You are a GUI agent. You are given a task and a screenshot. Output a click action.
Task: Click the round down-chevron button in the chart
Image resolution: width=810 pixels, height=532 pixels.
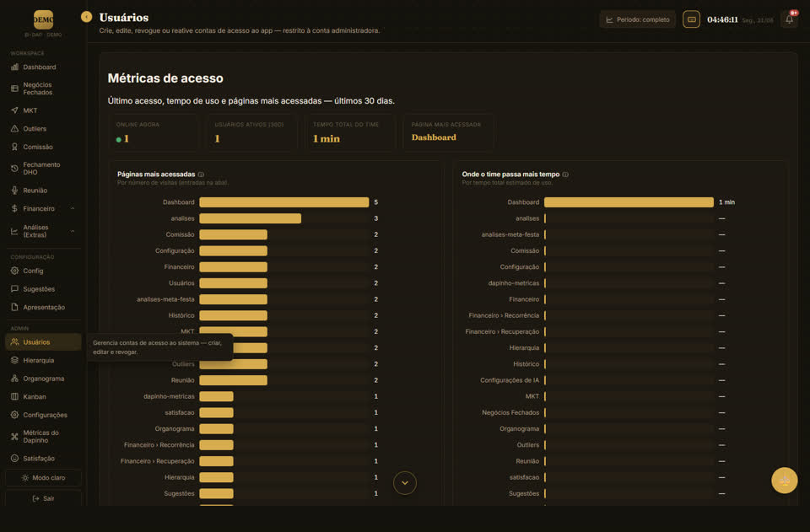coord(404,483)
